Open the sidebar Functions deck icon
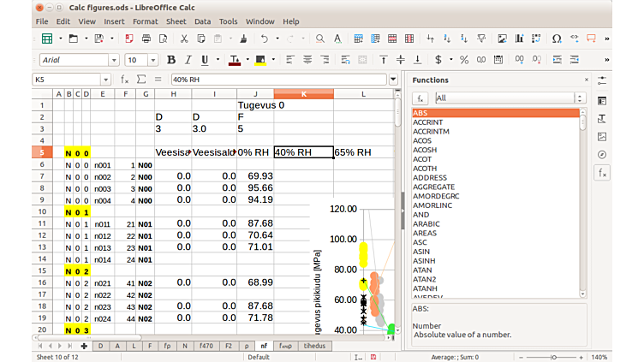The height and width of the screenshot is (362, 644). tap(602, 173)
